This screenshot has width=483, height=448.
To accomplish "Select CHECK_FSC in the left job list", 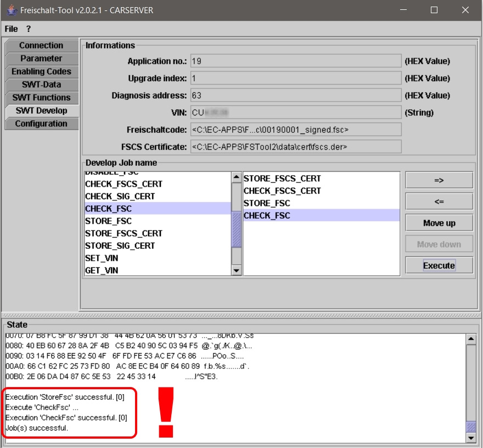I will point(158,209).
